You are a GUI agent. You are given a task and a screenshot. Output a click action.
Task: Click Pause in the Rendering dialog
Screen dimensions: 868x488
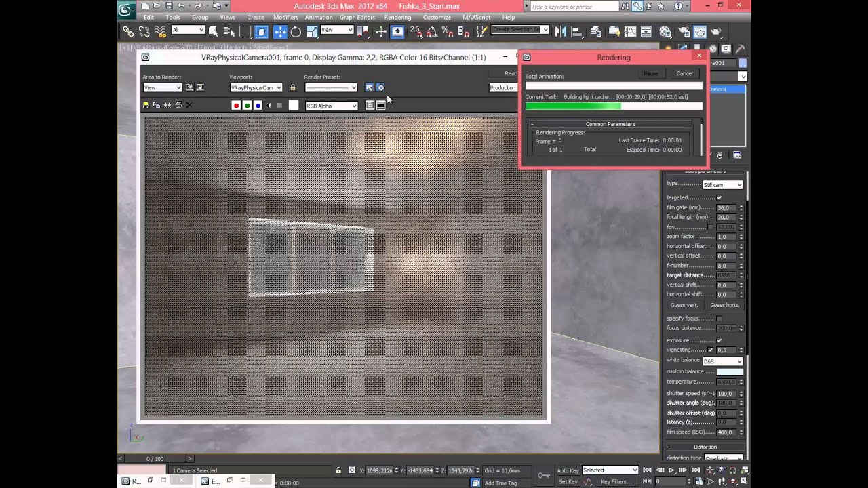[651, 73]
